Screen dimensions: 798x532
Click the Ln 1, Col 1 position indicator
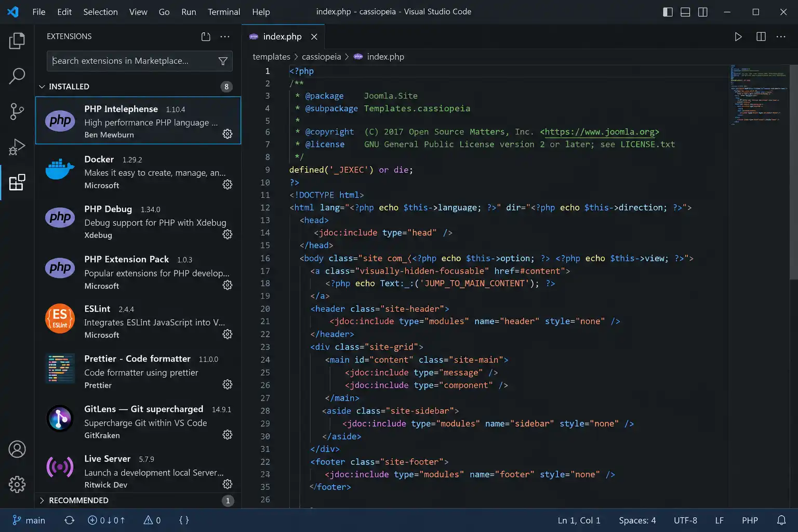click(x=579, y=520)
